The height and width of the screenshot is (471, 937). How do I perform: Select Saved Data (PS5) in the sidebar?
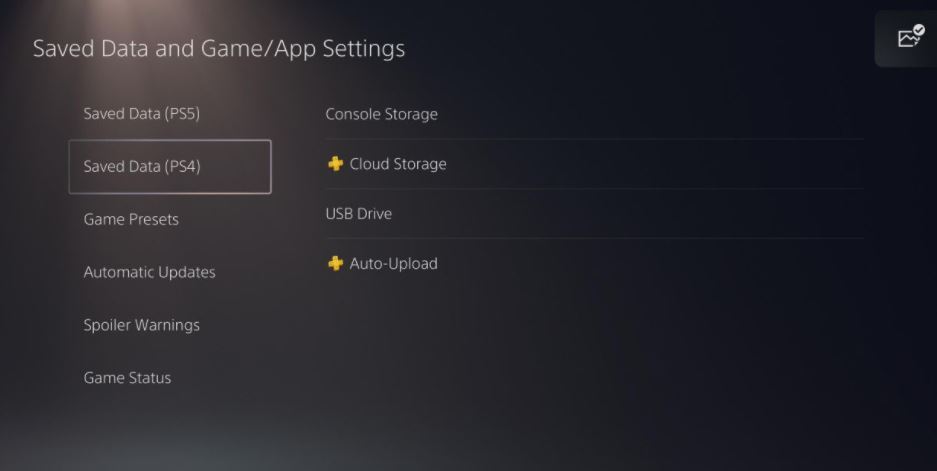(x=142, y=114)
